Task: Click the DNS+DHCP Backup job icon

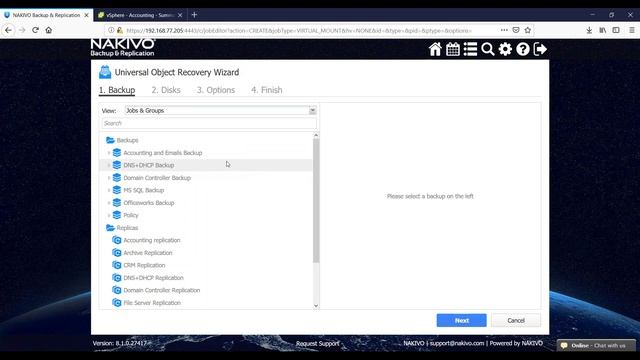Action: pyautogui.click(x=117, y=165)
